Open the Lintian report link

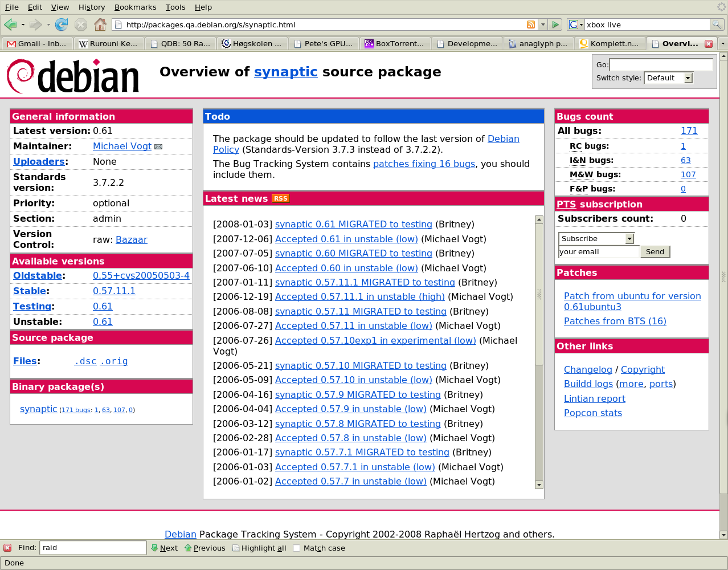(594, 399)
